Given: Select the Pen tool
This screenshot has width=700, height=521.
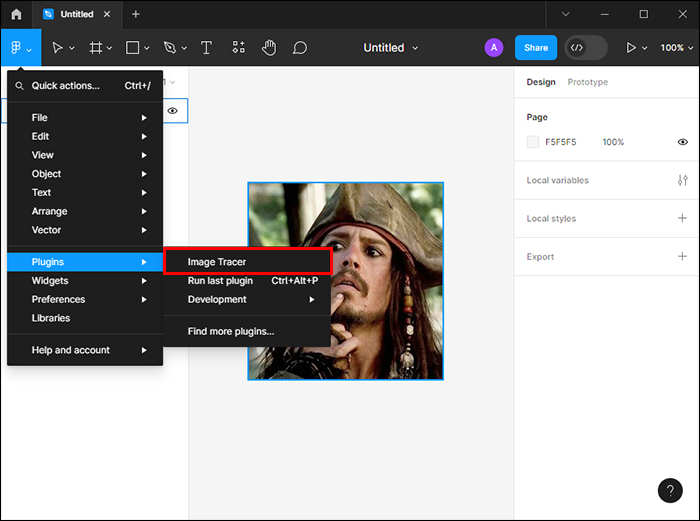Looking at the screenshot, I should pos(170,48).
